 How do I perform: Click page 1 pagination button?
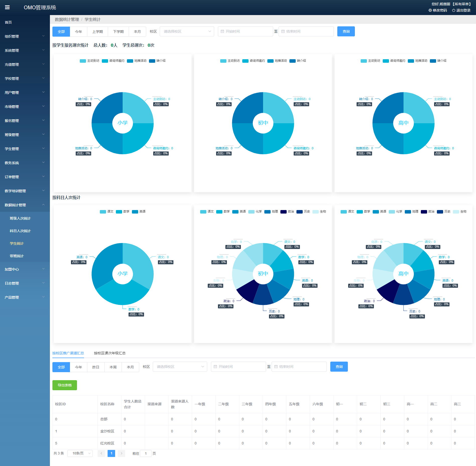(x=111, y=453)
